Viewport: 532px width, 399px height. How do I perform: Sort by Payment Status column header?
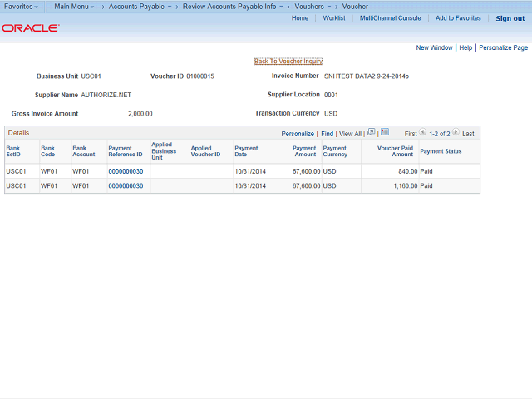441,151
